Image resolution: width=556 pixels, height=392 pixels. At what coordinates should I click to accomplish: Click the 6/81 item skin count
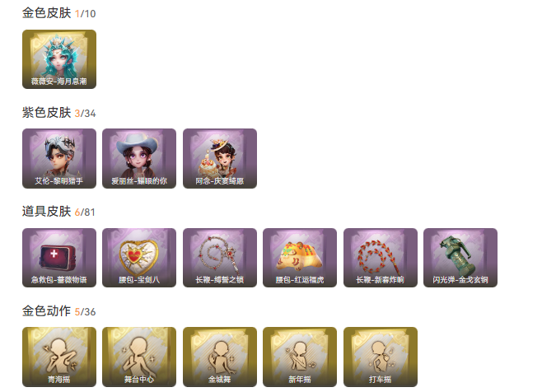85,212
